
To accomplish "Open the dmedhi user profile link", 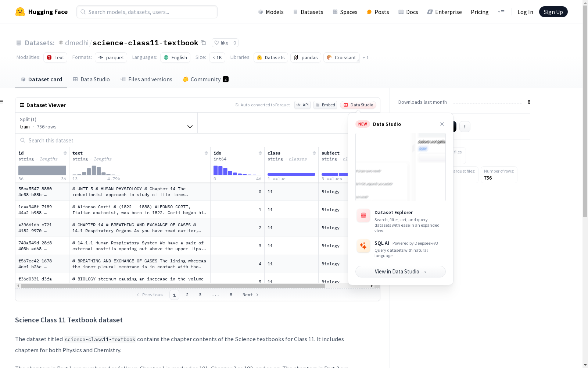I will pyautogui.click(x=77, y=43).
